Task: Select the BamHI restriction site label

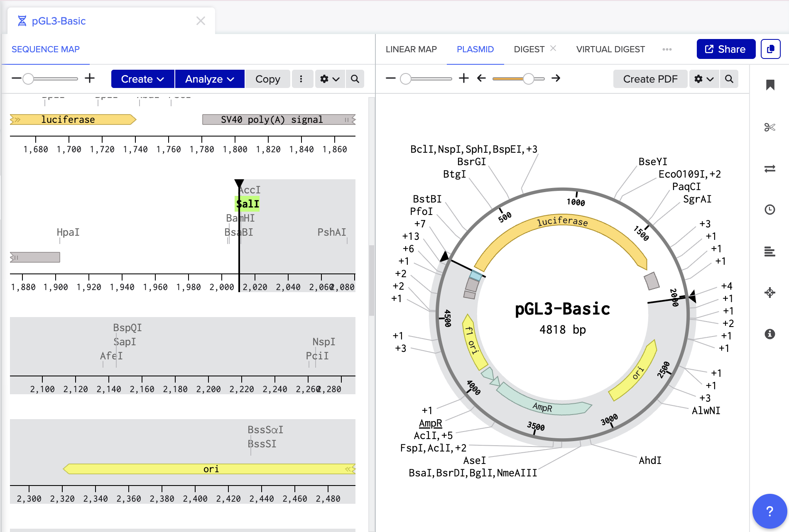Action: coord(240,218)
